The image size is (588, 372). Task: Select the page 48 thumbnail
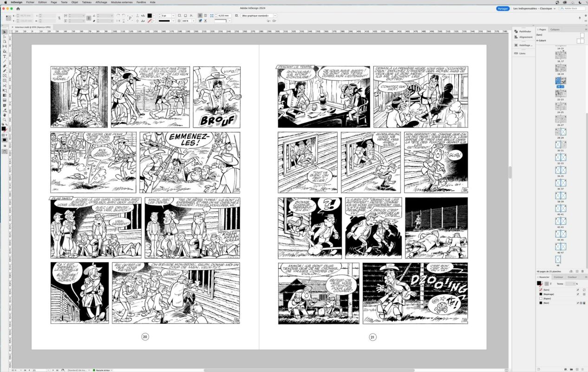[x=558, y=259]
